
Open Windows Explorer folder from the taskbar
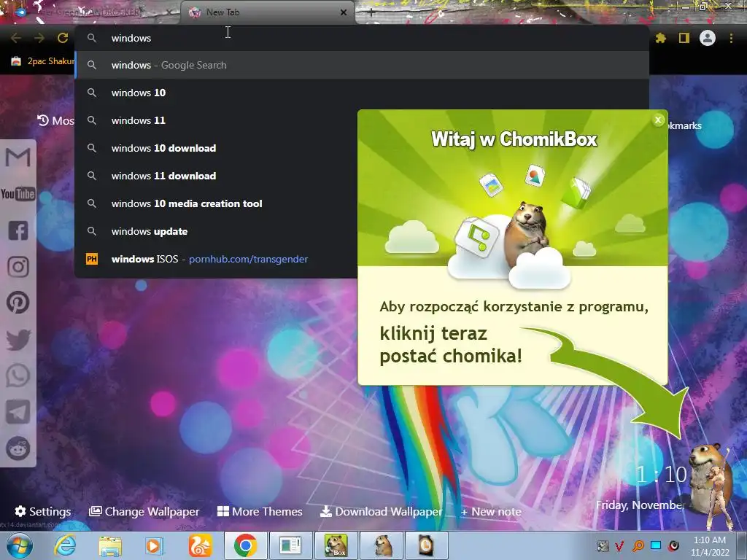click(110, 545)
